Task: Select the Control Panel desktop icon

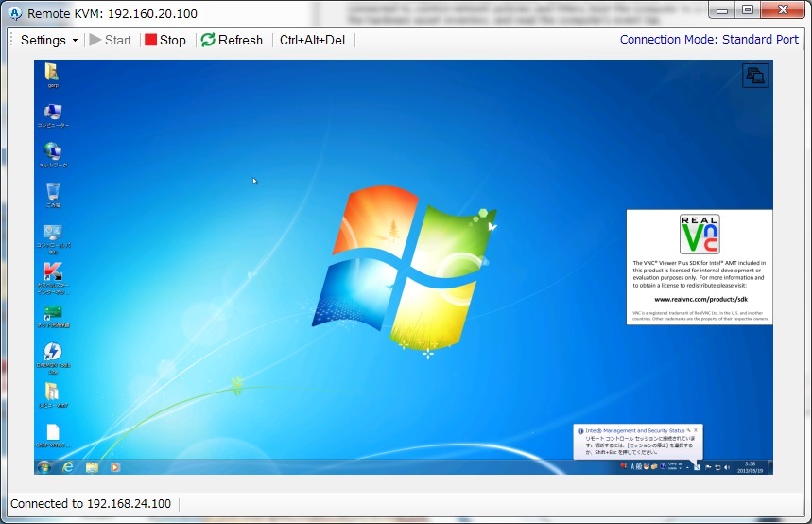Action: [53, 239]
